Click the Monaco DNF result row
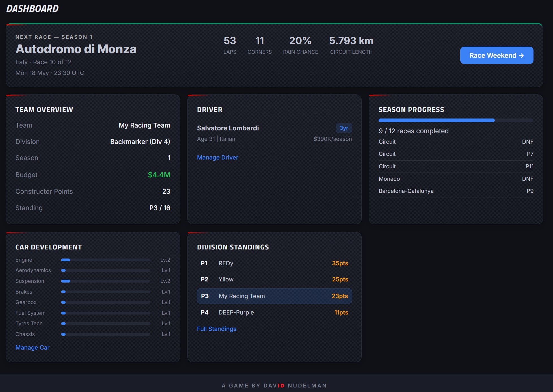 click(x=456, y=179)
